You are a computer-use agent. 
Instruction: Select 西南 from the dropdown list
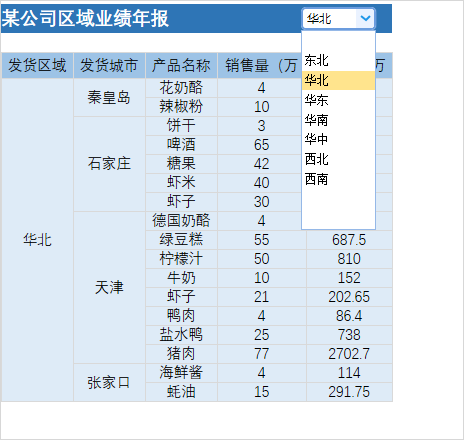[x=338, y=179]
